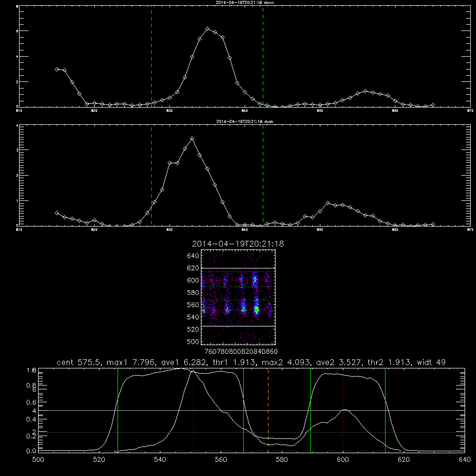Click the peak data point of dawn curve
Viewport: 476px width, 476px height.
point(208,29)
